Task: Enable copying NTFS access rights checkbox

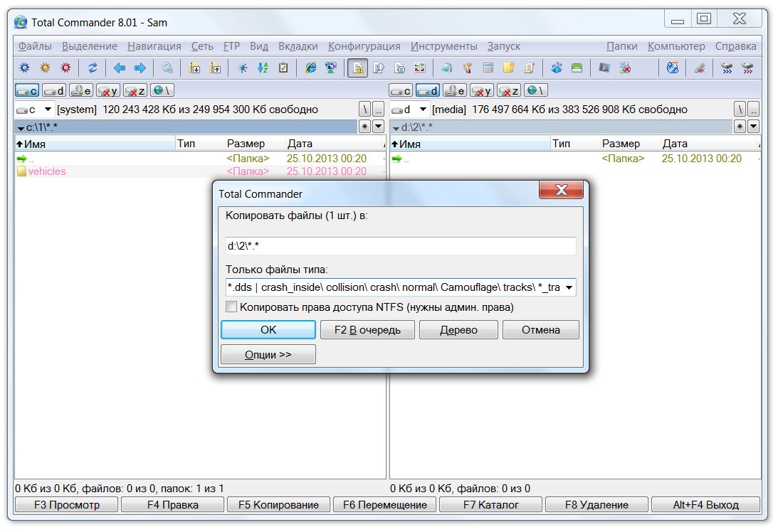Action: tap(231, 307)
